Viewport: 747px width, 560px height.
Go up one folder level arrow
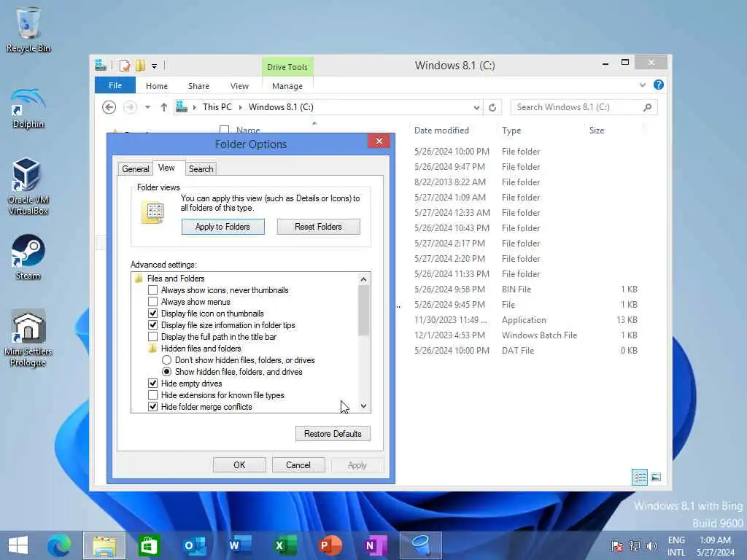click(x=164, y=107)
